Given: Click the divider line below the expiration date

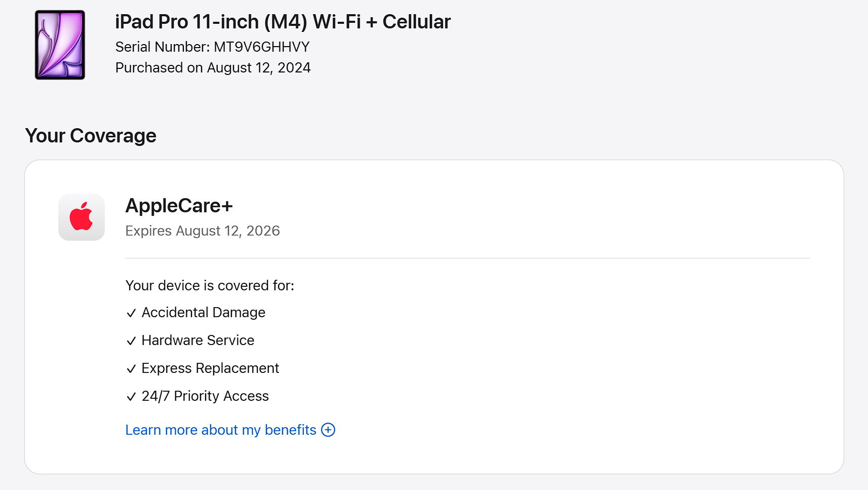Looking at the screenshot, I should coord(467,258).
